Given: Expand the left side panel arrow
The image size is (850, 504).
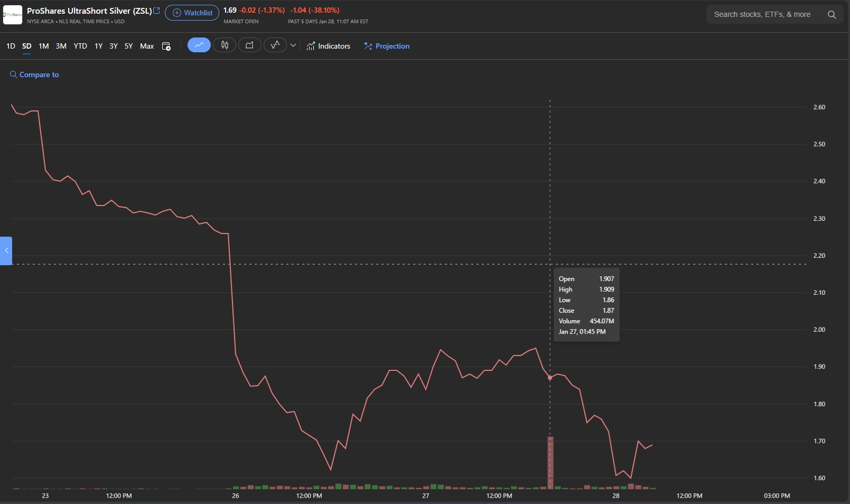Looking at the screenshot, I should tap(6, 250).
